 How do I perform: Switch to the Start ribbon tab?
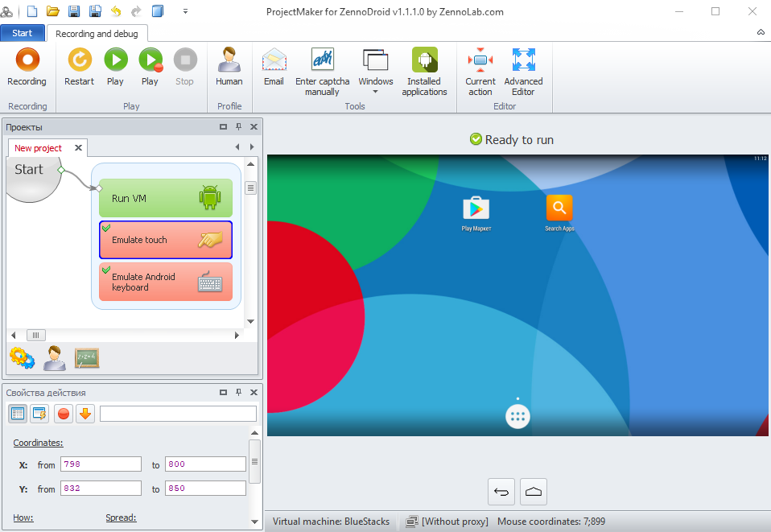pyautogui.click(x=22, y=33)
